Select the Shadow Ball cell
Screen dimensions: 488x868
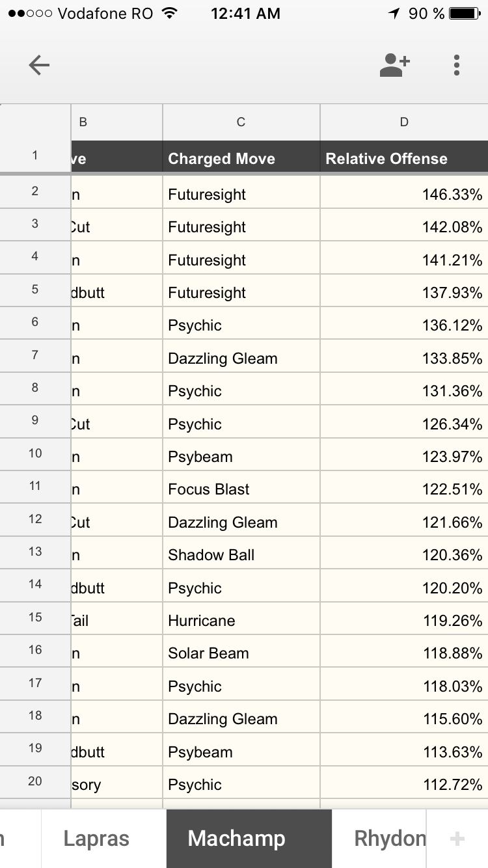pos(241,554)
